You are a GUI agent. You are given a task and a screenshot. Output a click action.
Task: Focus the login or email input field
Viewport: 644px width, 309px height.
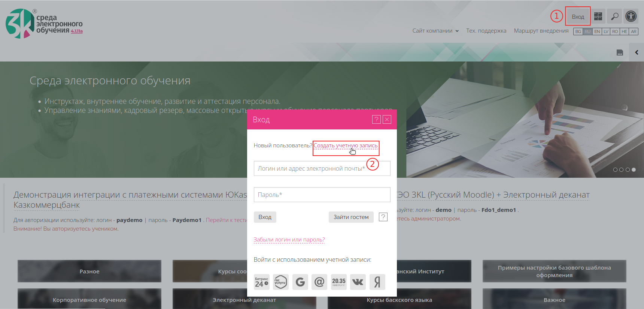click(x=322, y=168)
